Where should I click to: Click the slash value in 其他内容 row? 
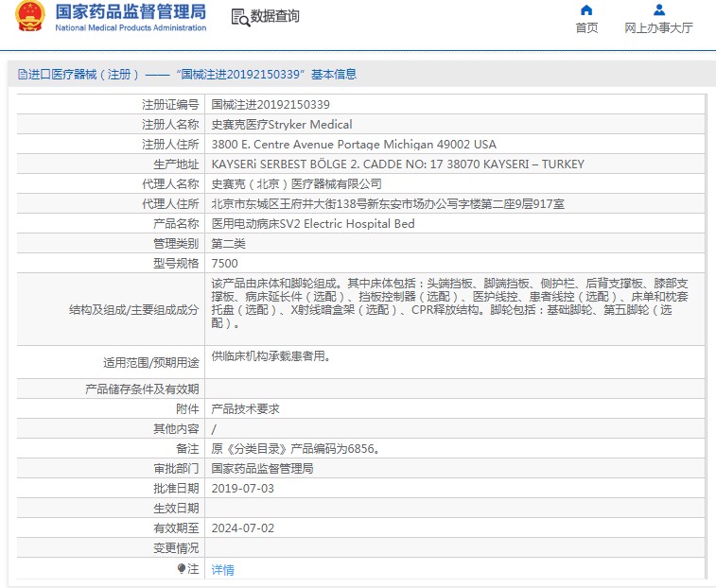(214, 429)
